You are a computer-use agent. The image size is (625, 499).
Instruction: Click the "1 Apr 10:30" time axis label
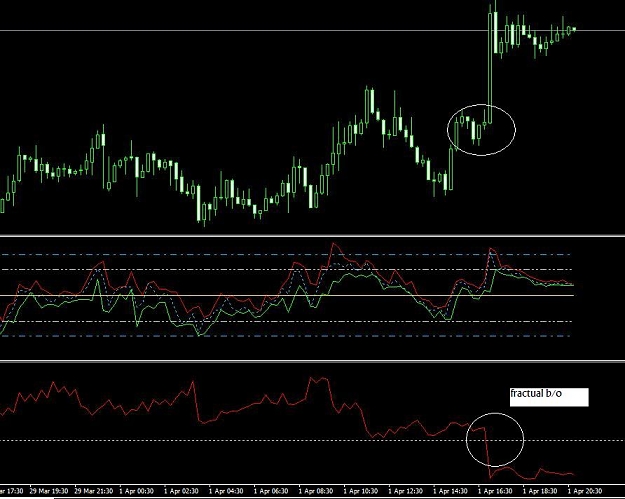[x=361, y=491]
